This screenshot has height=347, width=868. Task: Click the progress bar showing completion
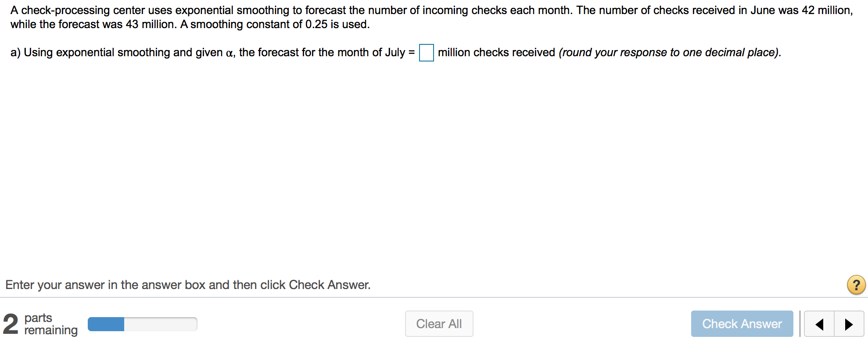[x=142, y=324]
